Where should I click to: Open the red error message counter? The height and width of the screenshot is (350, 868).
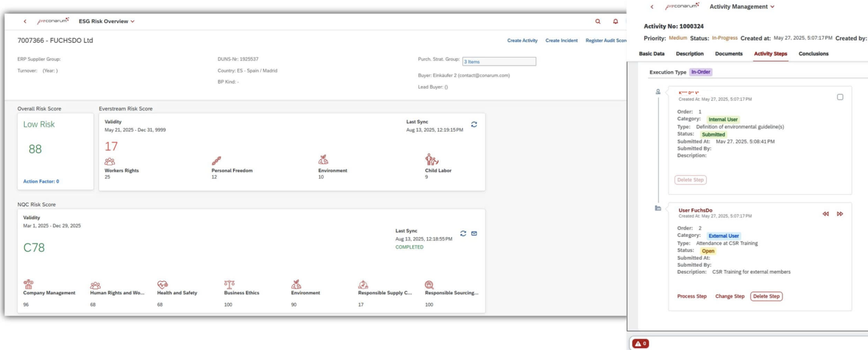[640, 343]
